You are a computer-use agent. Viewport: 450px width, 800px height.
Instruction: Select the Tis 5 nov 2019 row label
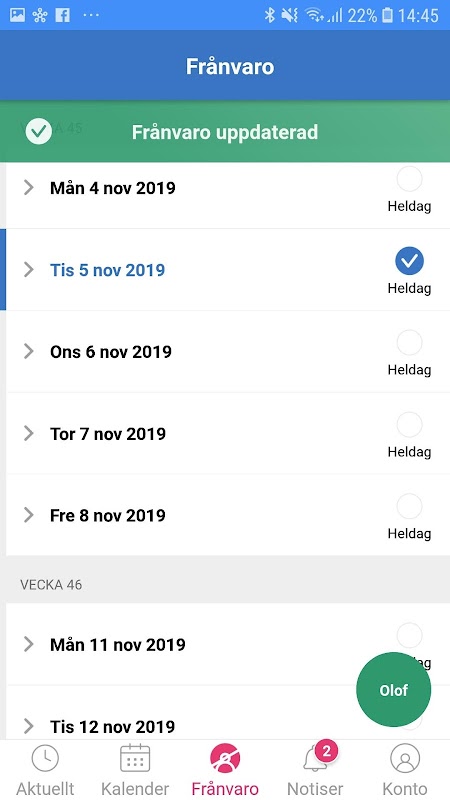[x=107, y=270]
